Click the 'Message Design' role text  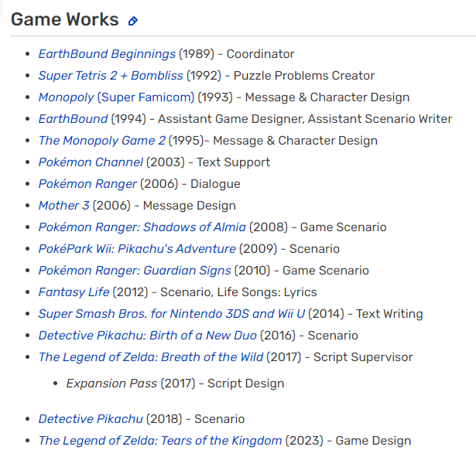coord(190,206)
